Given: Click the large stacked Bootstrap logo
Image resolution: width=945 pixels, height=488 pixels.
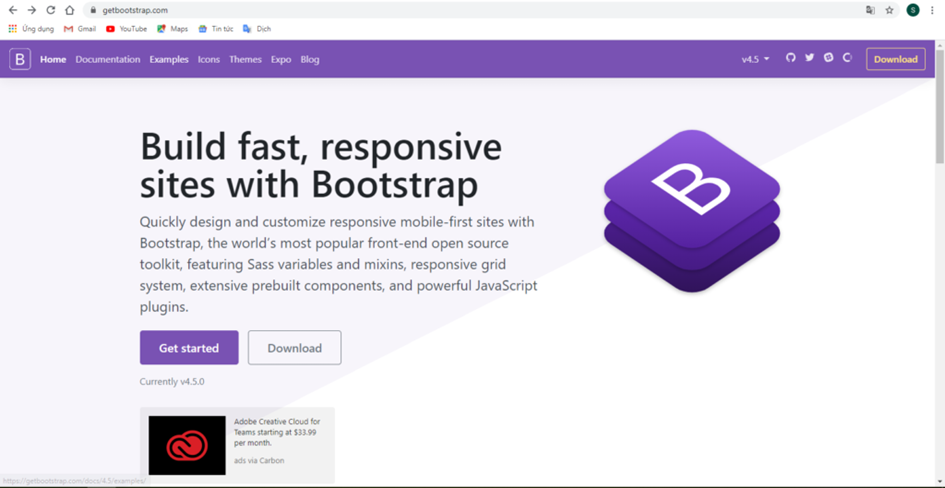Looking at the screenshot, I should 692,211.
